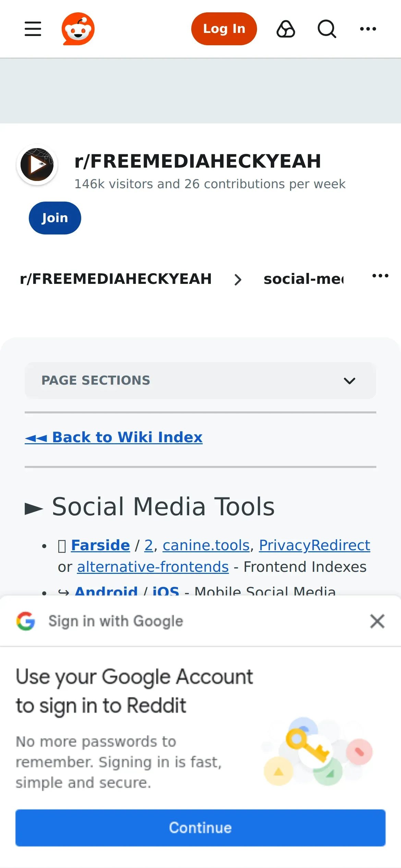The height and width of the screenshot is (868, 401).
Task: Select the social-media breadcrumb item
Action: pyautogui.click(x=303, y=279)
